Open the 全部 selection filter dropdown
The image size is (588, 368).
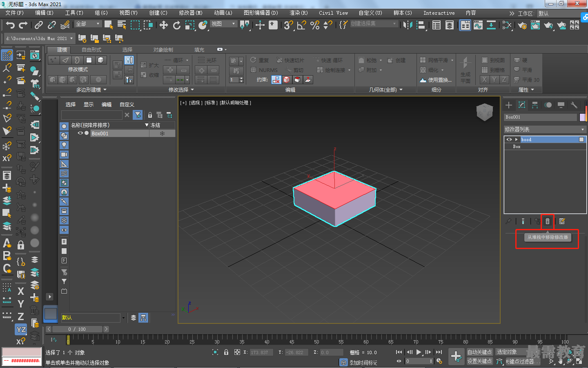point(88,24)
